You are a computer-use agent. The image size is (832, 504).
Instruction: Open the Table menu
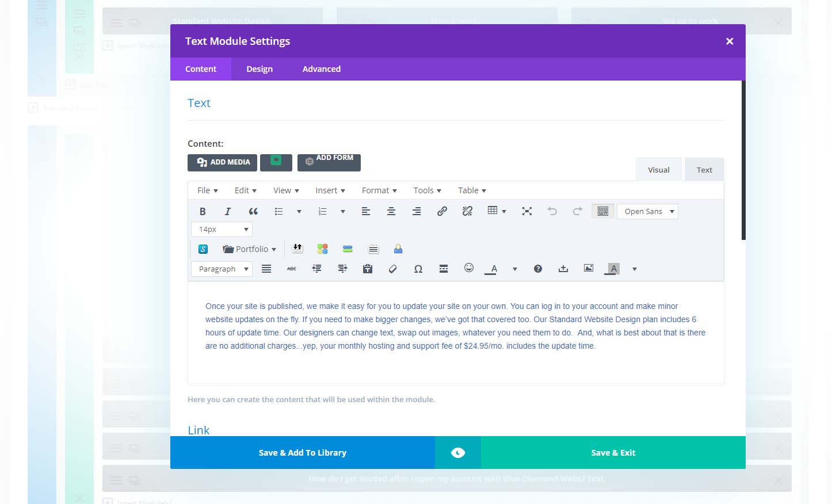click(472, 190)
